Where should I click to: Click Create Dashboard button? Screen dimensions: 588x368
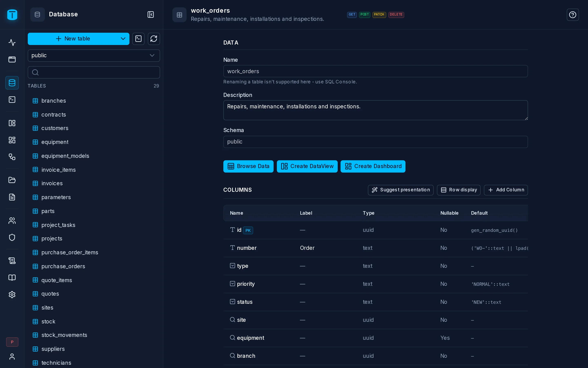[373, 166]
